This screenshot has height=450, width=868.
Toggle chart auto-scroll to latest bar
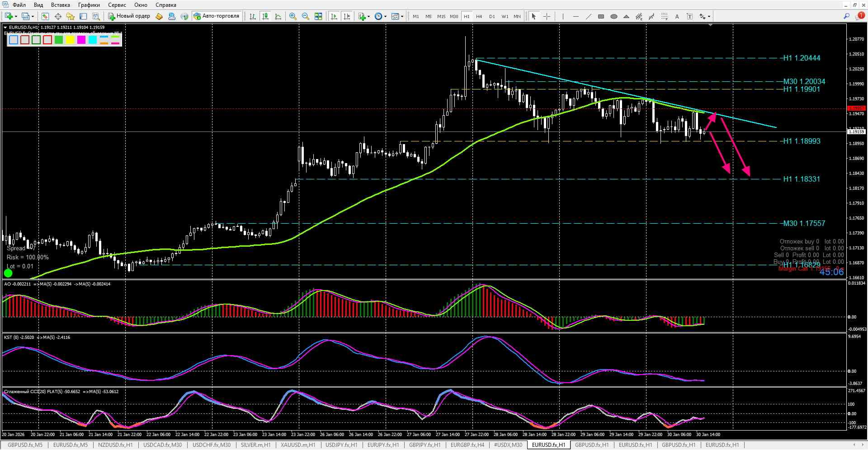click(x=334, y=16)
